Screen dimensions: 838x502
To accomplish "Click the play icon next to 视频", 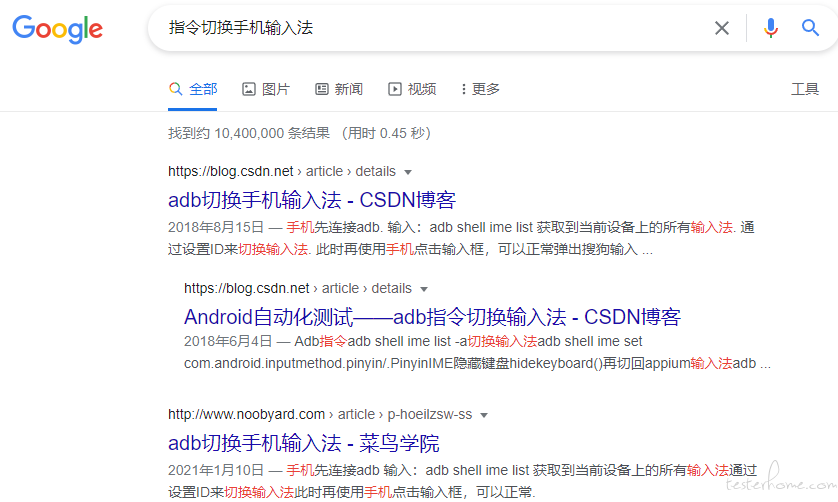I will pyautogui.click(x=394, y=89).
